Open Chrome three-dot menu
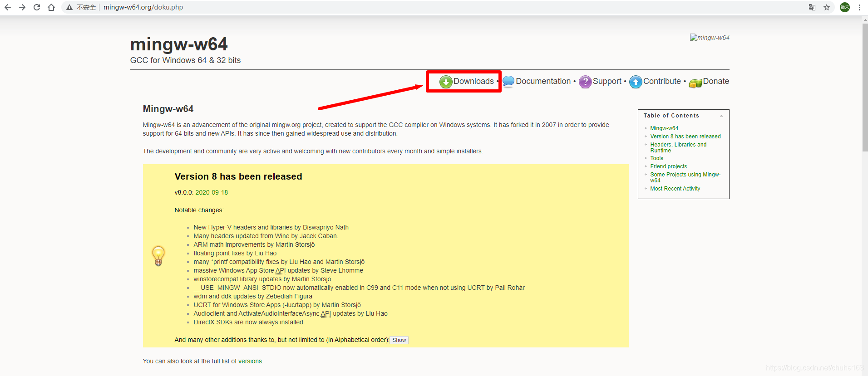This screenshot has height=376, width=868. pos(859,7)
